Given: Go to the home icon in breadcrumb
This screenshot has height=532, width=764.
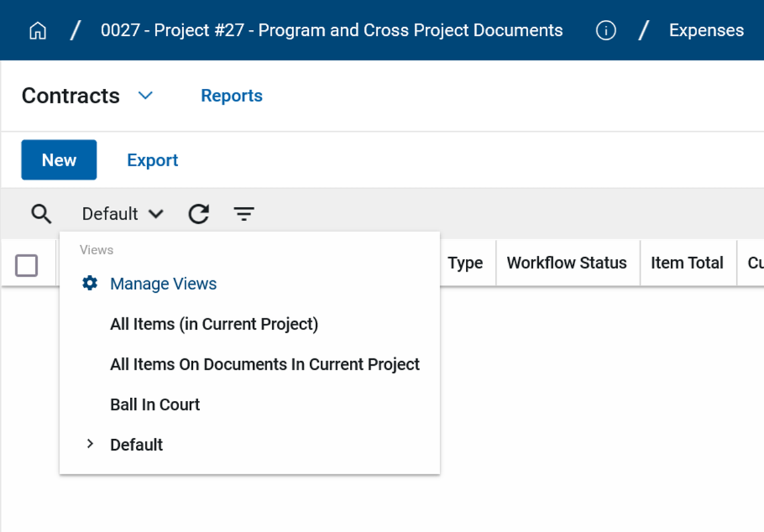Looking at the screenshot, I should (38, 30).
